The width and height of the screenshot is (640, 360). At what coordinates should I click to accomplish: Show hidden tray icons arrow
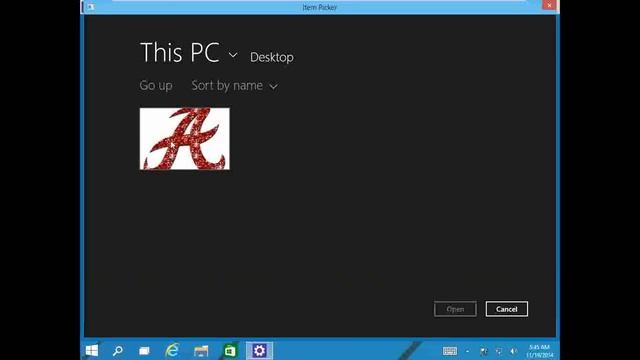[467, 351]
